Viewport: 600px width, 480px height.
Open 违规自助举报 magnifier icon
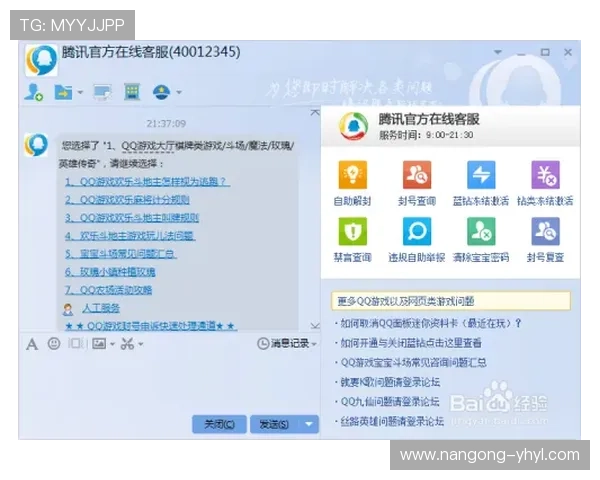(x=417, y=231)
